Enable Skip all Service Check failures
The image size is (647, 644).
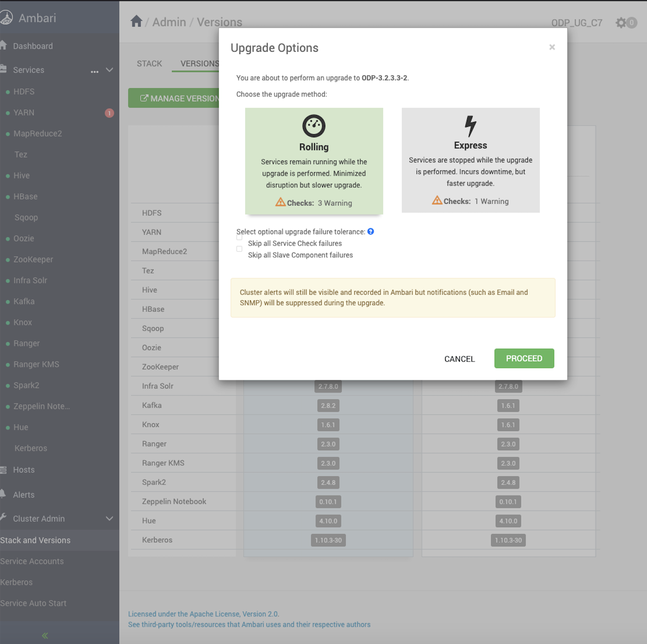(x=239, y=237)
